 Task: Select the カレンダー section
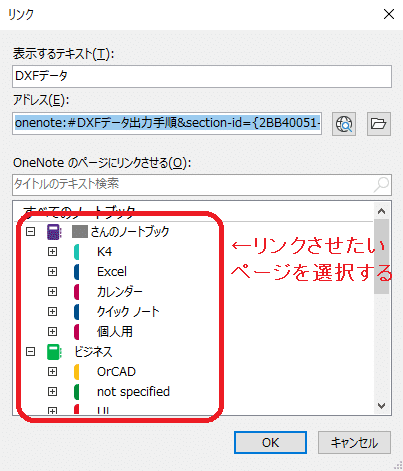pos(120,292)
